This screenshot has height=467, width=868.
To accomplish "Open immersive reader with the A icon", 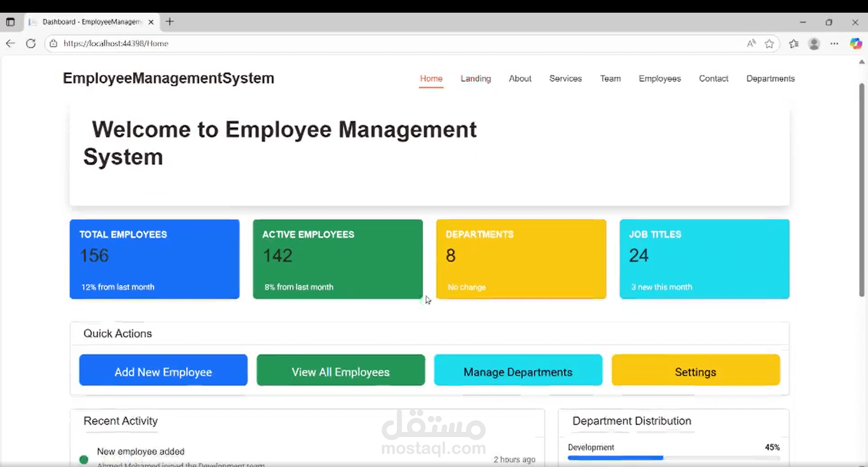I will click(751, 43).
